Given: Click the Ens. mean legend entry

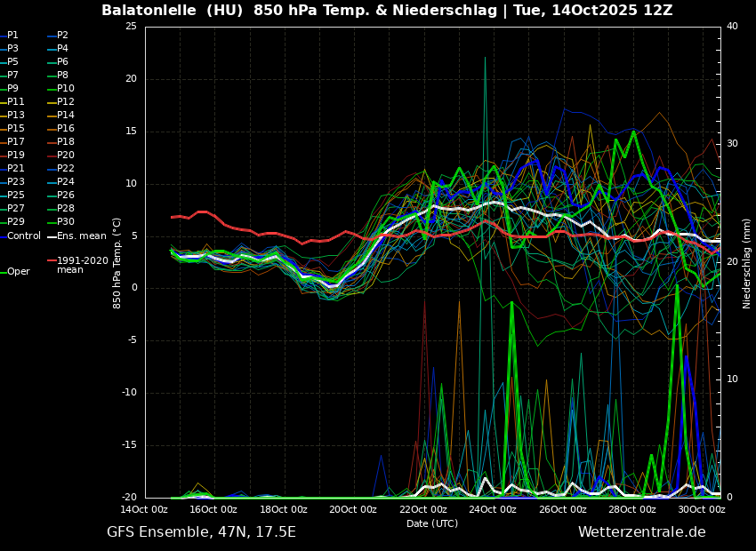Looking at the screenshot, I should pos(81,236).
